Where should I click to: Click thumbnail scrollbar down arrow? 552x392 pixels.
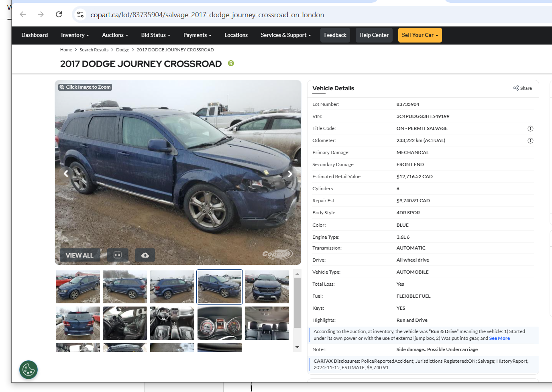pos(297,347)
